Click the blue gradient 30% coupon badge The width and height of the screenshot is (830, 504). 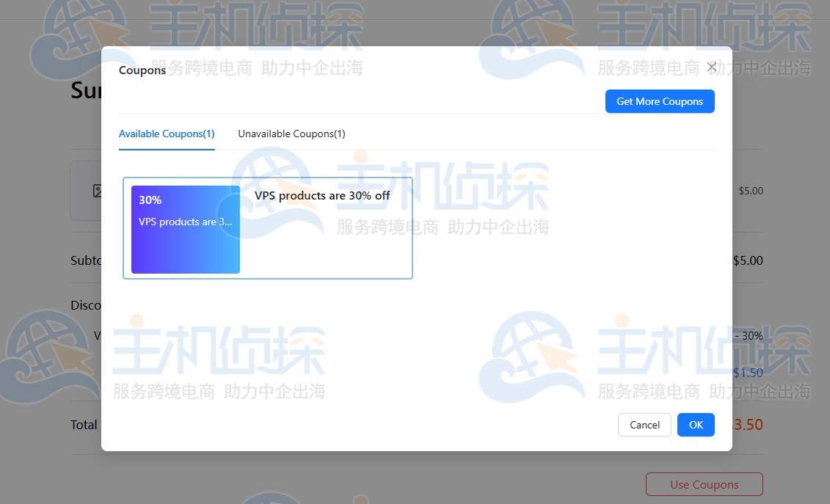point(184,228)
